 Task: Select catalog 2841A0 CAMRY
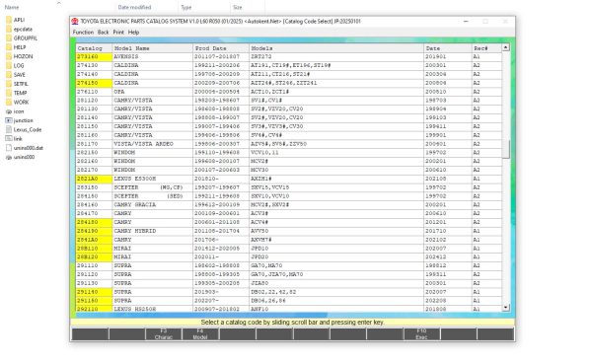point(289,240)
